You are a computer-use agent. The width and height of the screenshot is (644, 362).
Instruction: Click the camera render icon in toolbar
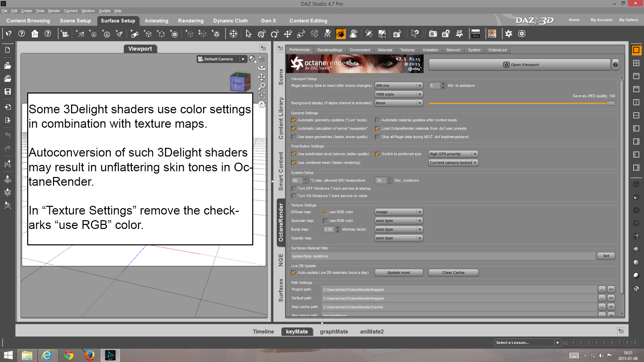[x=433, y=34]
